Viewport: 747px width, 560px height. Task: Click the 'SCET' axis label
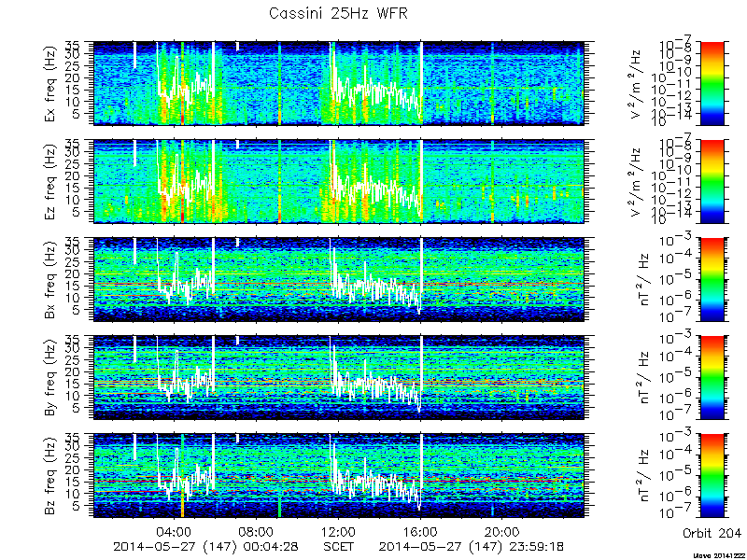pyautogui.click(x=339, y=546)
